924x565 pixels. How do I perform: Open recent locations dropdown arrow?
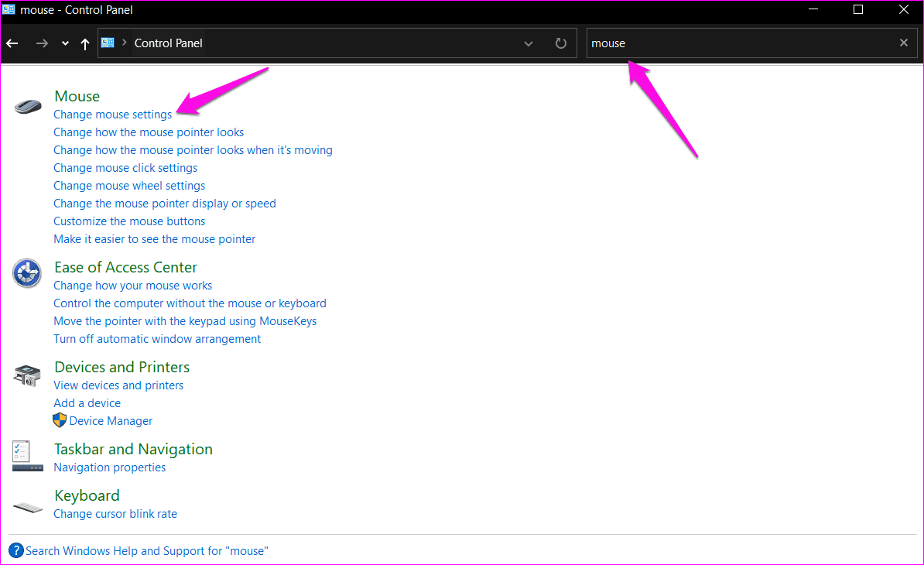point(65,43)
